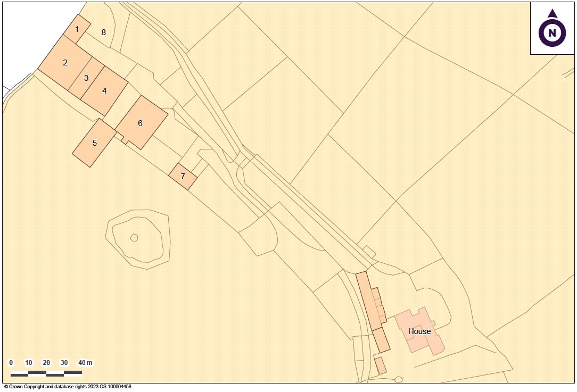Click building number 5

94,143
